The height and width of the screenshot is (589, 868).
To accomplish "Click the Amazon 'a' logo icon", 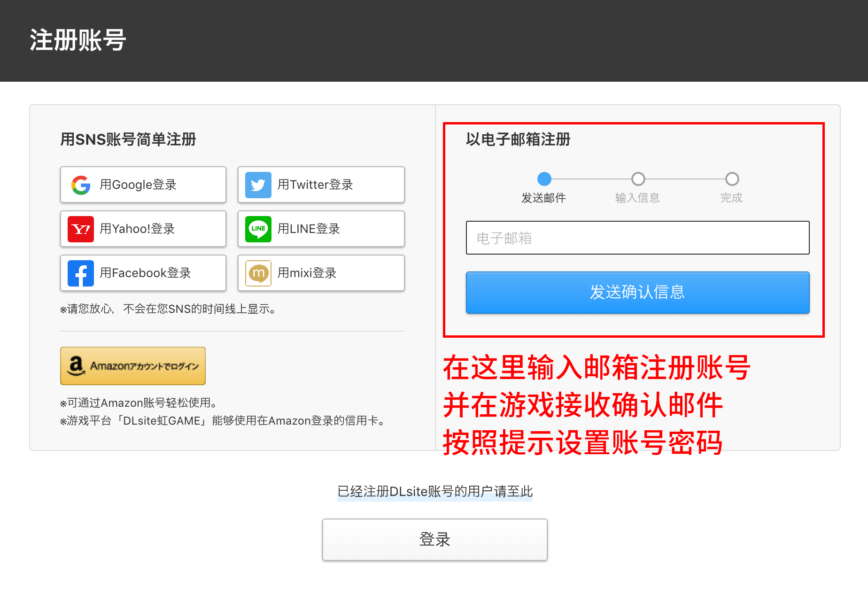I will click(x=76, y=366).
